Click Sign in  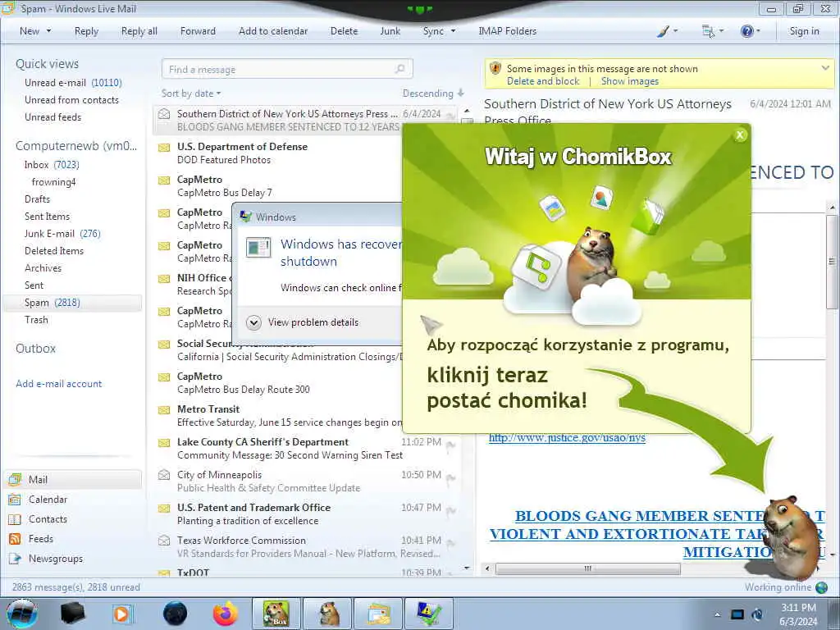[804, 31]
